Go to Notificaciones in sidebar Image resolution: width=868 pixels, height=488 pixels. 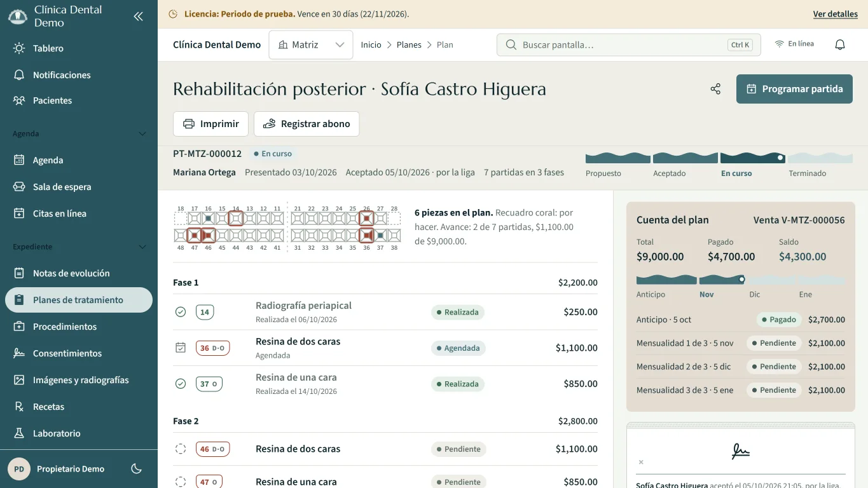(x=79, y=75)
